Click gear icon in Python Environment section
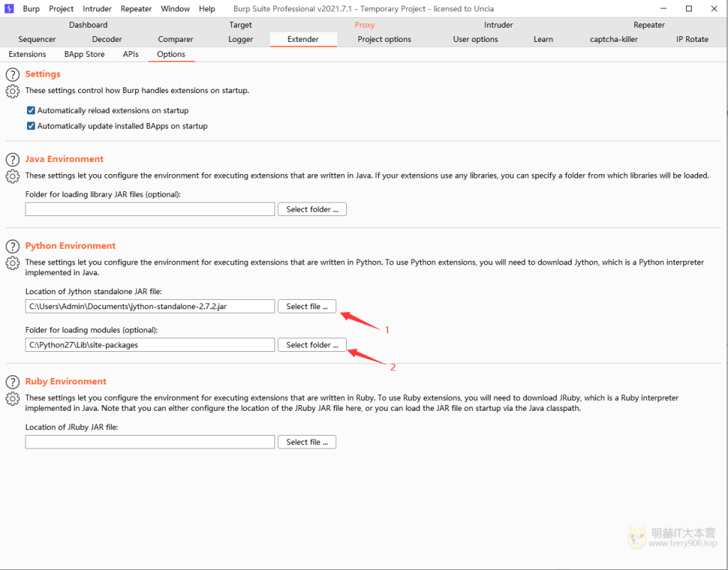 [x=13, y=263]
